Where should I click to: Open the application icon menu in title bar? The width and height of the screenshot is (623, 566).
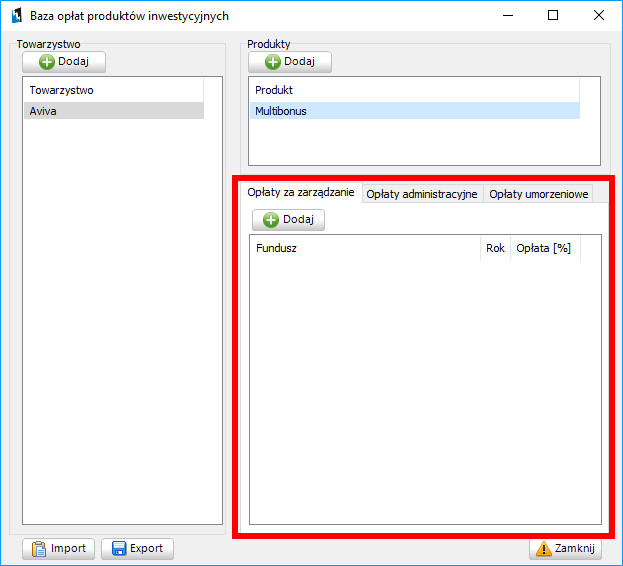[x=15, y=16]
